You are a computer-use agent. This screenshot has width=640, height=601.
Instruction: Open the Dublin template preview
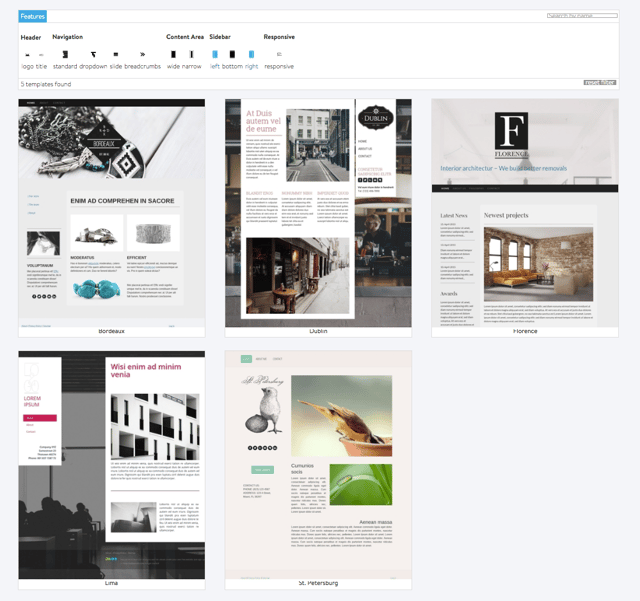318,212
